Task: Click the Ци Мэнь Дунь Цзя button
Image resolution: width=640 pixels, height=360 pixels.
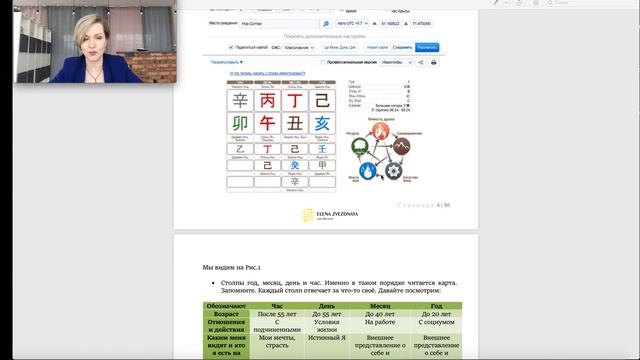Action: pyautogui.click(x=340, y=48)
